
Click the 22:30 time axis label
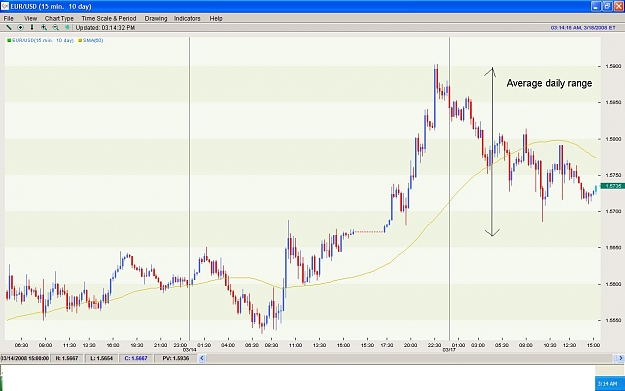pyautogui.click(x=434, y=345)
